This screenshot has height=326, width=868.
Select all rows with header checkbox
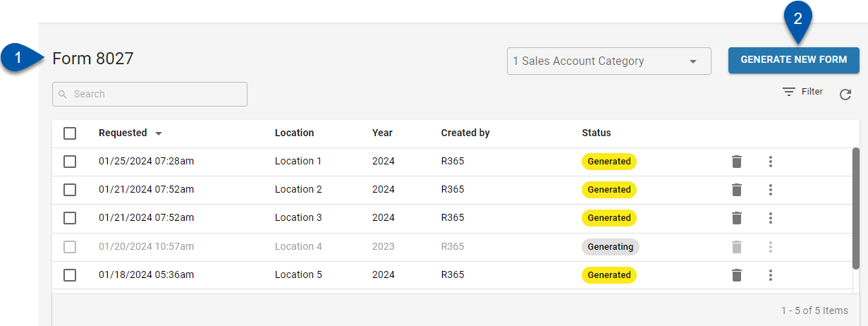coord(70,133)
